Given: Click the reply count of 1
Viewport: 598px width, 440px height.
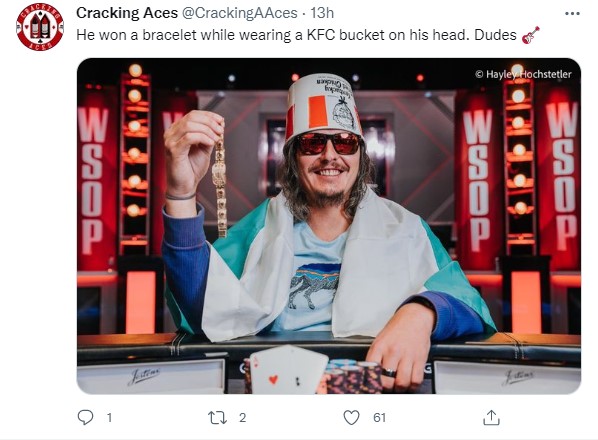Looking at the screenshot, I should point(109,418).
